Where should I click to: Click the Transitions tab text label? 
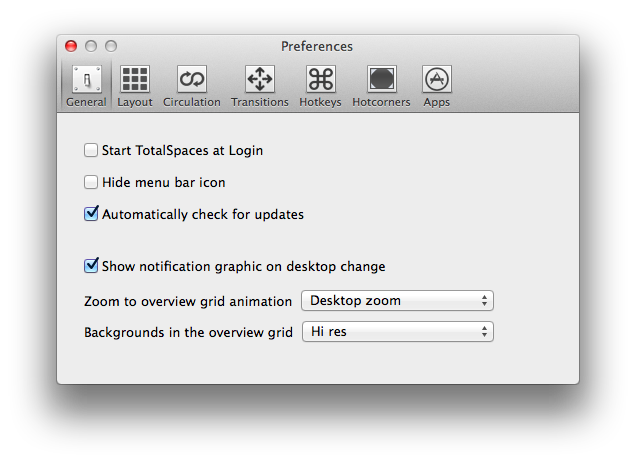tap(260, 102)
